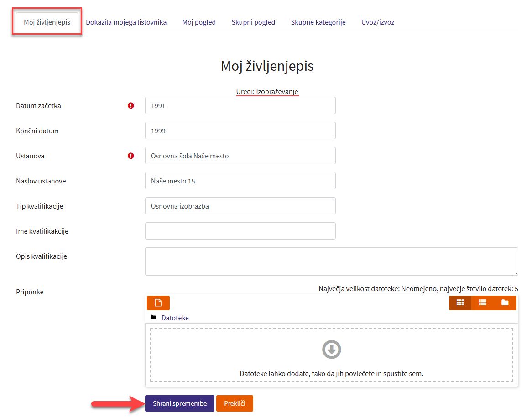532x418 pixels.
Task: Switch file view to icons grid
Action: [x=460, y=303]
